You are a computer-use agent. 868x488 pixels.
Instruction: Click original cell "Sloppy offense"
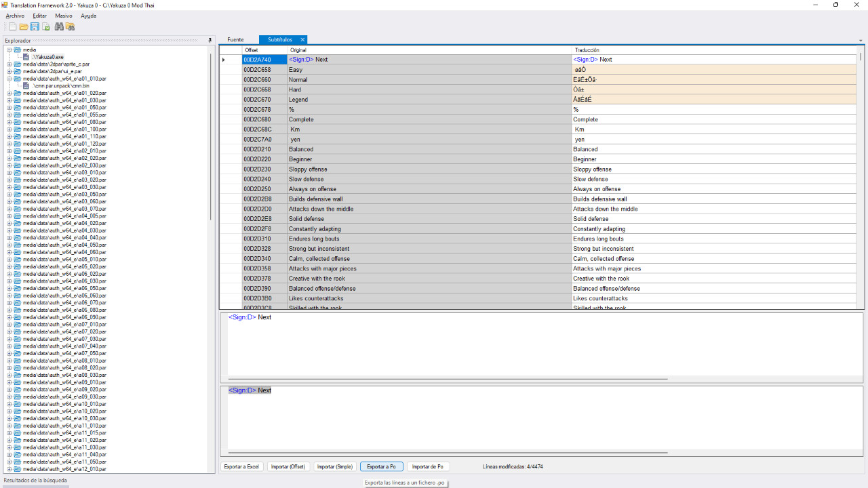pyautogui.click(x=429, y=169)
